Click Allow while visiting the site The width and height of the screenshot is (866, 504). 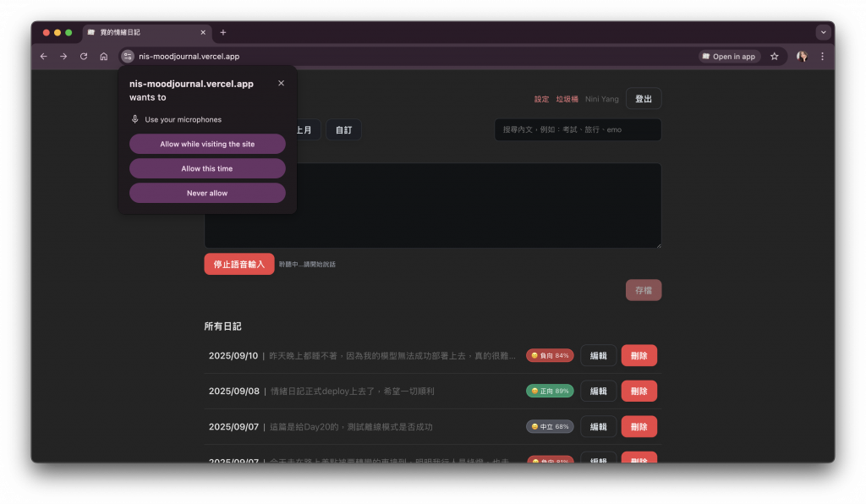[x=207, y=144]
